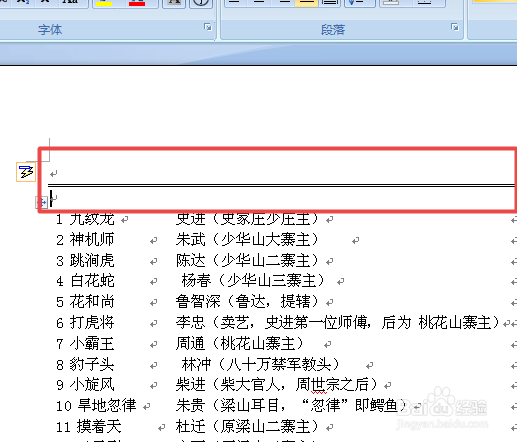Click the cell '8 豹子头'

point(85,364)
